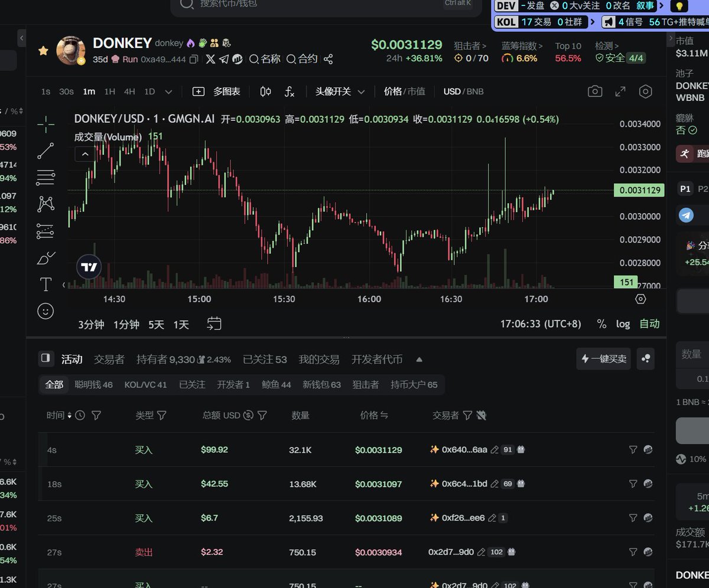Filter transactions by type (类型)
Image resolution: width=709 pixels, height=588 pixels.
tap(161, 415)
